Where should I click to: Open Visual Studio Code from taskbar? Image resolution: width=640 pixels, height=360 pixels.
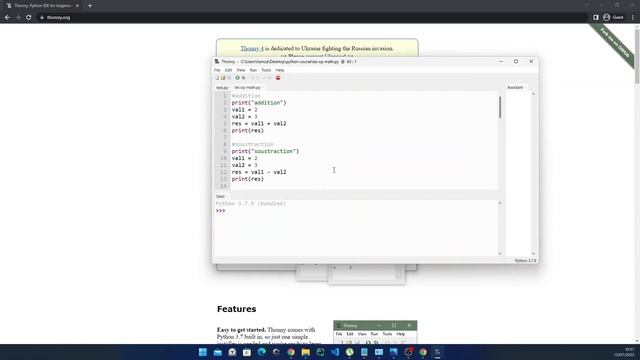coord(335,352)
